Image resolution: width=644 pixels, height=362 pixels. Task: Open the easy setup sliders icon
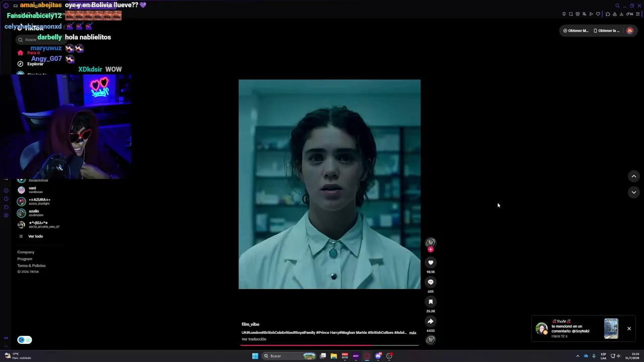coord(638,14)
